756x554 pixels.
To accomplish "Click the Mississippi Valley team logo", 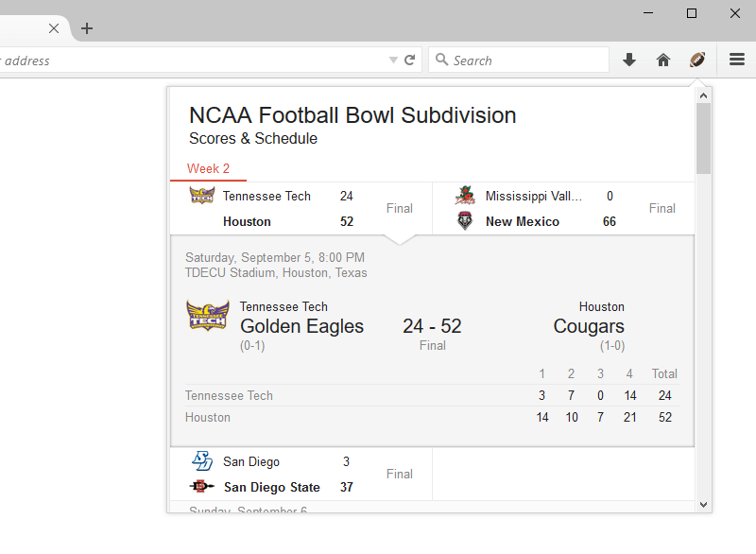I will (x=465, y=196).
